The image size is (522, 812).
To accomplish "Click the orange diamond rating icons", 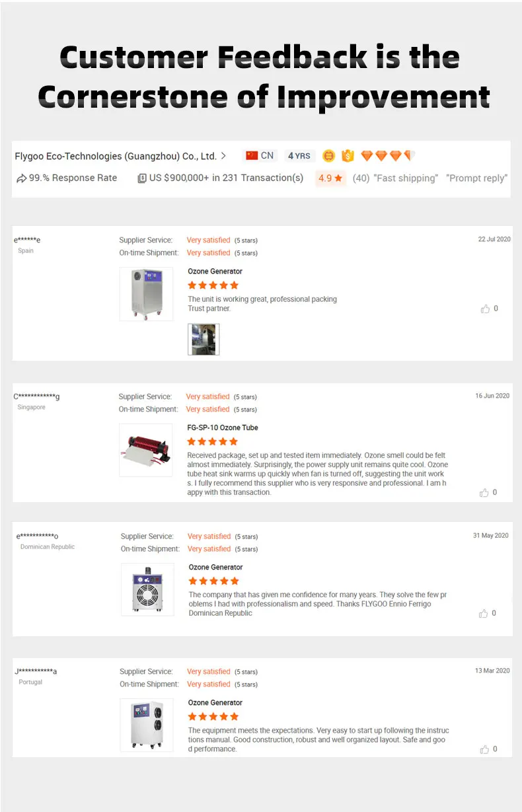I will 388,156.
